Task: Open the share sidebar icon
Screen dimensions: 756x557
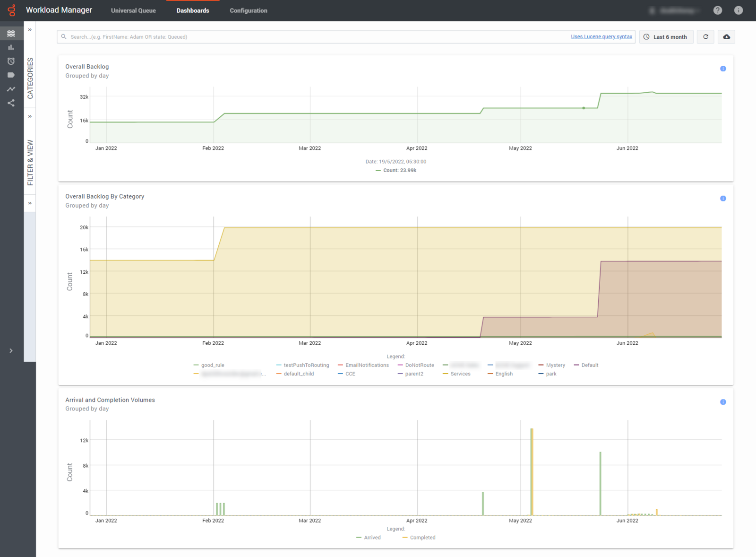Action: click(11, 103)
